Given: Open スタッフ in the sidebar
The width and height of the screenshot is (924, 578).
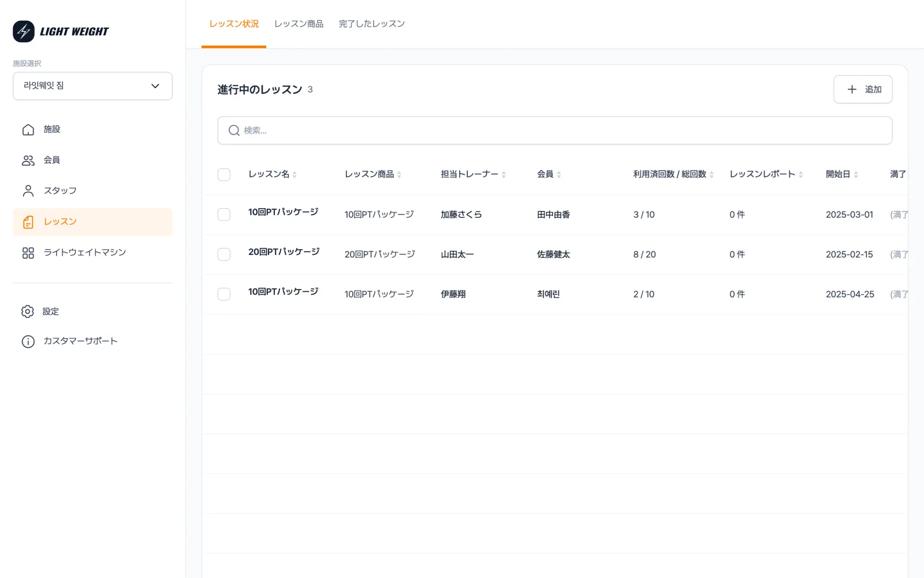Looking at the screenshot, I should click(x=92, y=191).
